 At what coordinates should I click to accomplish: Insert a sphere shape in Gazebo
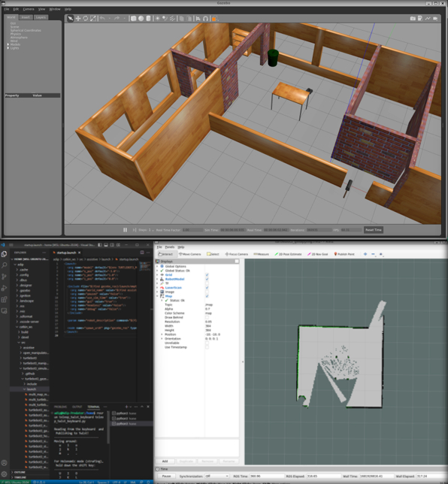tap(141, 19)
